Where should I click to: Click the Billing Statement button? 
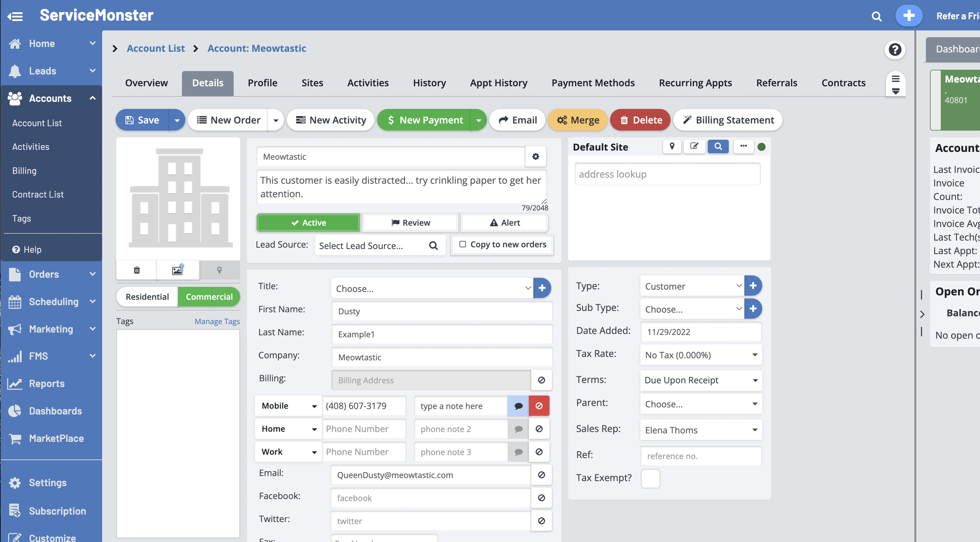click(x=728, y=120)
